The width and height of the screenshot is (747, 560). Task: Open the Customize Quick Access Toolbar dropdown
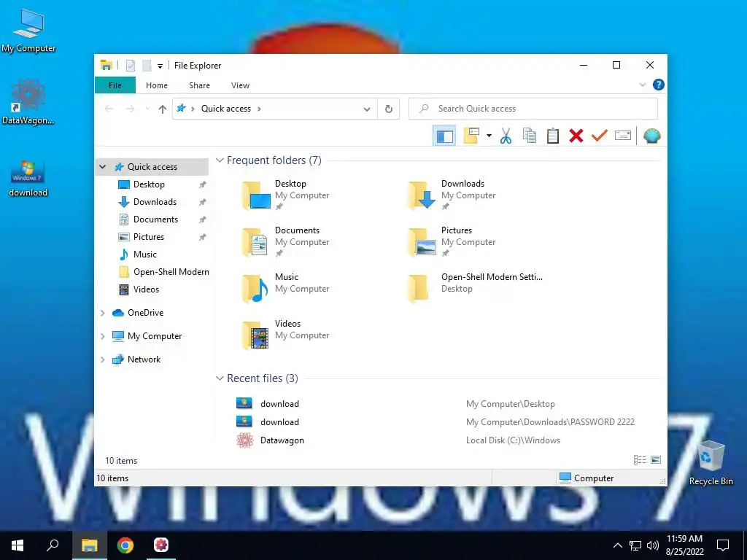(160, 66)
